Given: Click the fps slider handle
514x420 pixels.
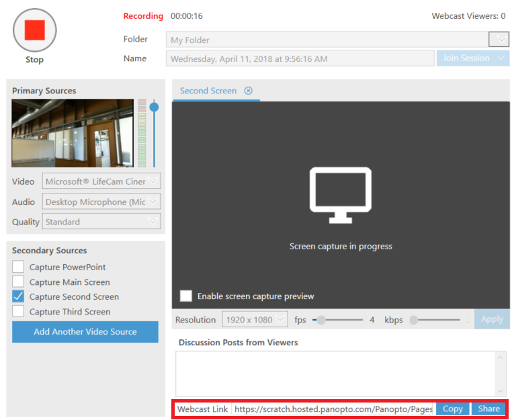Looking at the screenshot, I should pyautogui.click(x=321, y=320).
